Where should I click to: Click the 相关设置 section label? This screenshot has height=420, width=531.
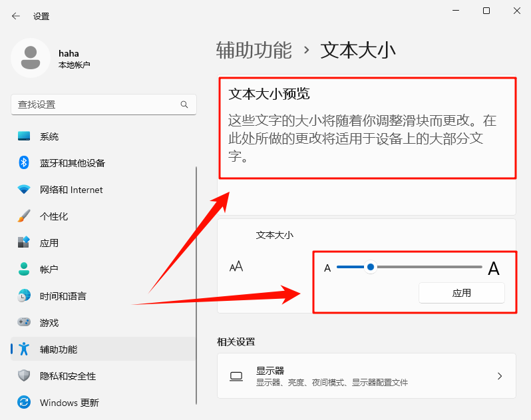pyautogui.click(x=236, y=341)
